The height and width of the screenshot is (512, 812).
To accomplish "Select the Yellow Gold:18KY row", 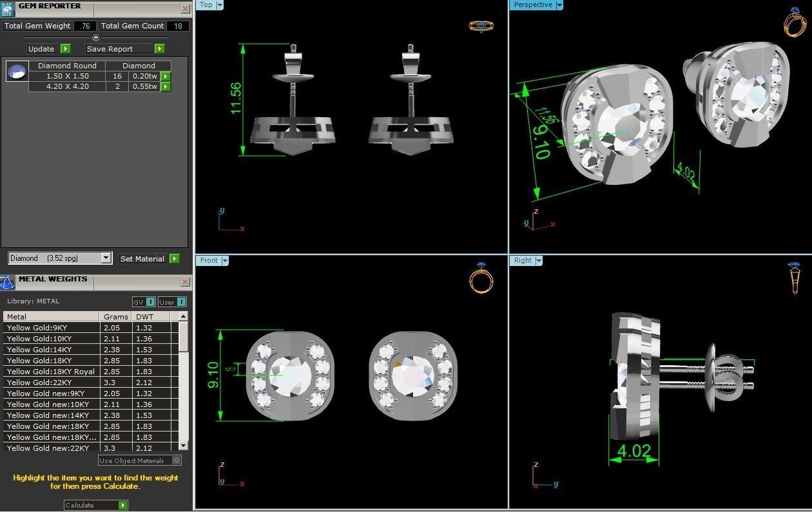I will (x=91, y=360).
